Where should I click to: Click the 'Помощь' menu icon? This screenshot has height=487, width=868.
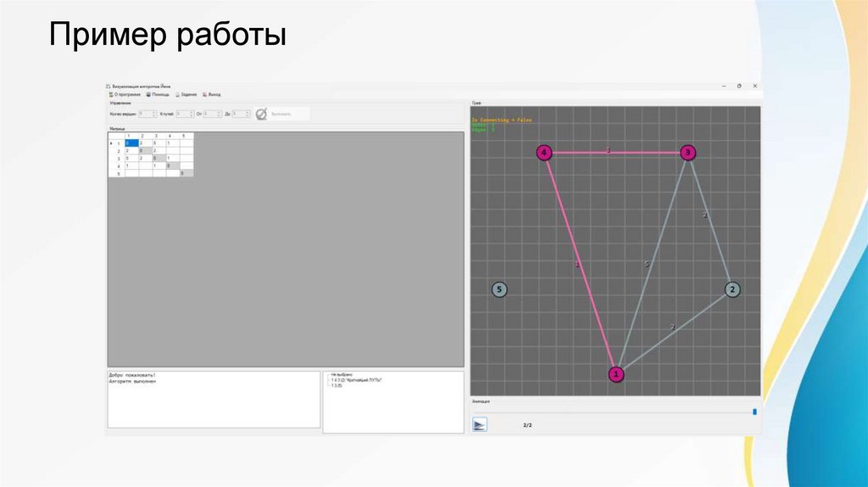(x=148, y=95)
